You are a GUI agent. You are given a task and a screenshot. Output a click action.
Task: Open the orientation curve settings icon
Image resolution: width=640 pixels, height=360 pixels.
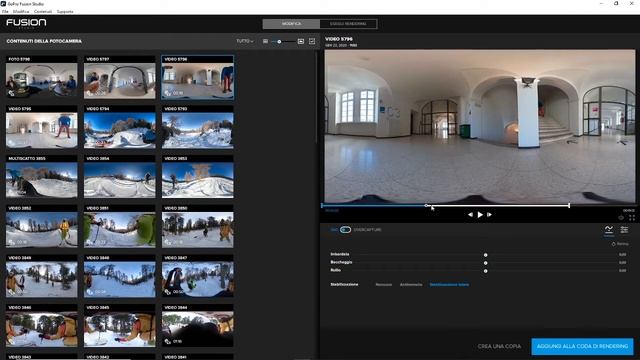(609, 230)
